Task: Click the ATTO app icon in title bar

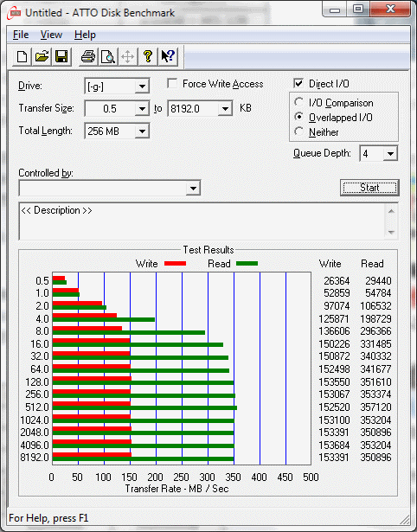Action: click(16, 13)
